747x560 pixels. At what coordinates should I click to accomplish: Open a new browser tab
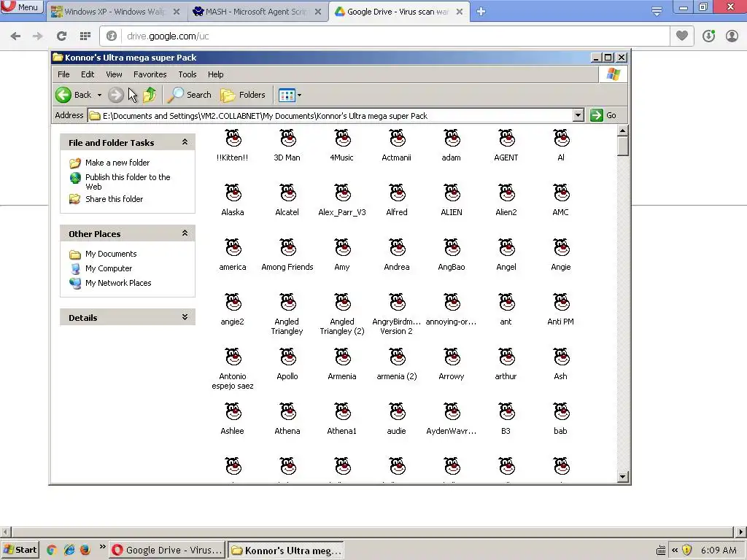point(481,12)
